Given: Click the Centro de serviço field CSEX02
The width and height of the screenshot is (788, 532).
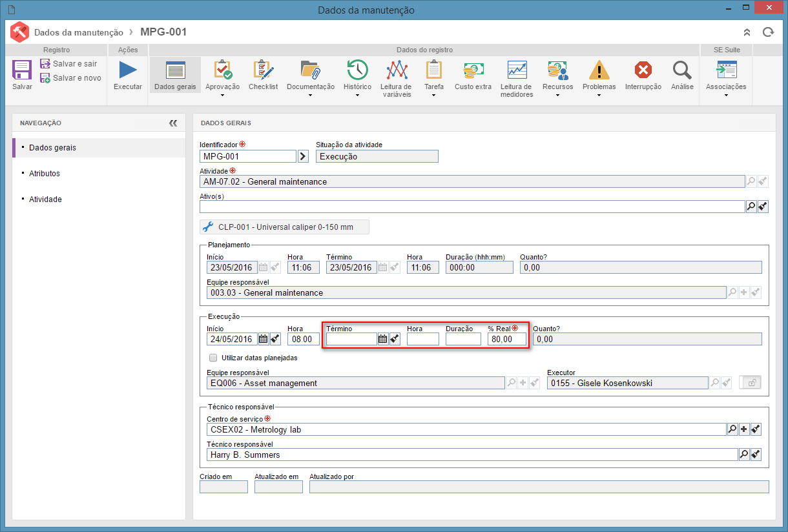Looking at the screenshot, I should [466, 429].
